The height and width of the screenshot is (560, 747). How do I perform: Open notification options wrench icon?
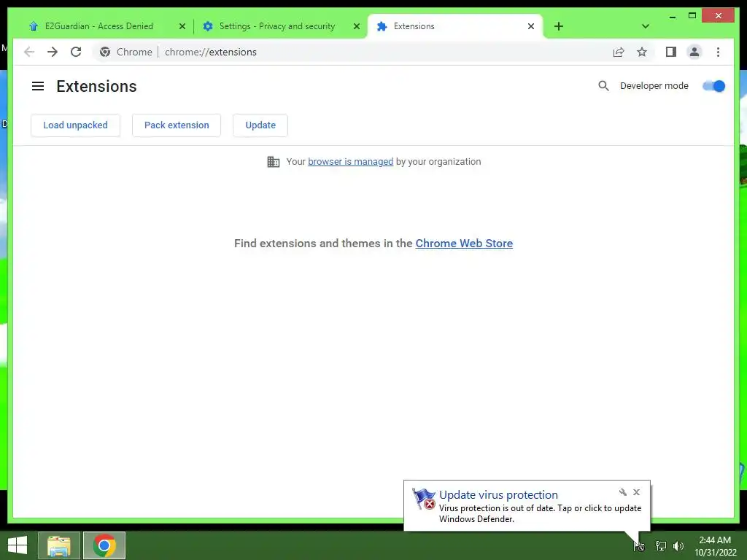click(x=623, y=492)
